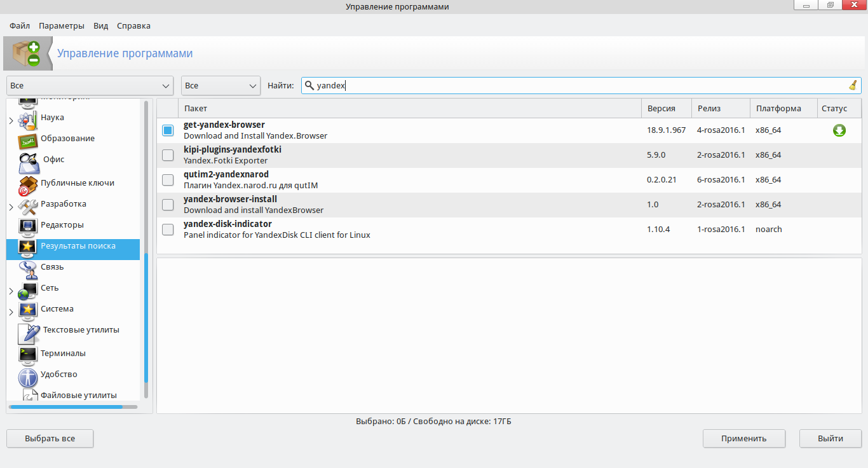Image resolution: width=868 pixels, height=468 pixels.
Task: Select the Удобство category label
Action: click(x=59, y=375)
